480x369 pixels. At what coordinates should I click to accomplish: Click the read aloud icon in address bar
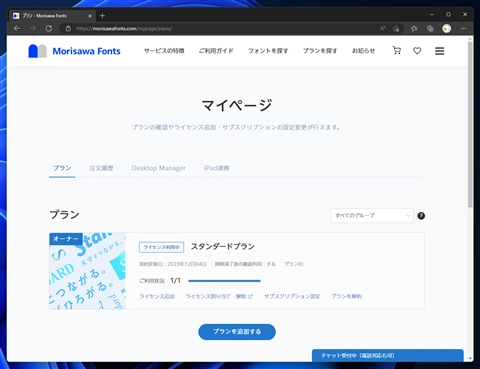382,29
